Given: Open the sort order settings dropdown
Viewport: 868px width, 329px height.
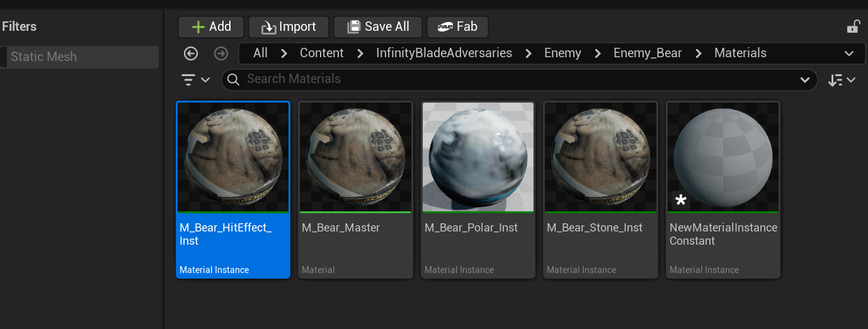Looking at the screenshot, I should point(842,80).
